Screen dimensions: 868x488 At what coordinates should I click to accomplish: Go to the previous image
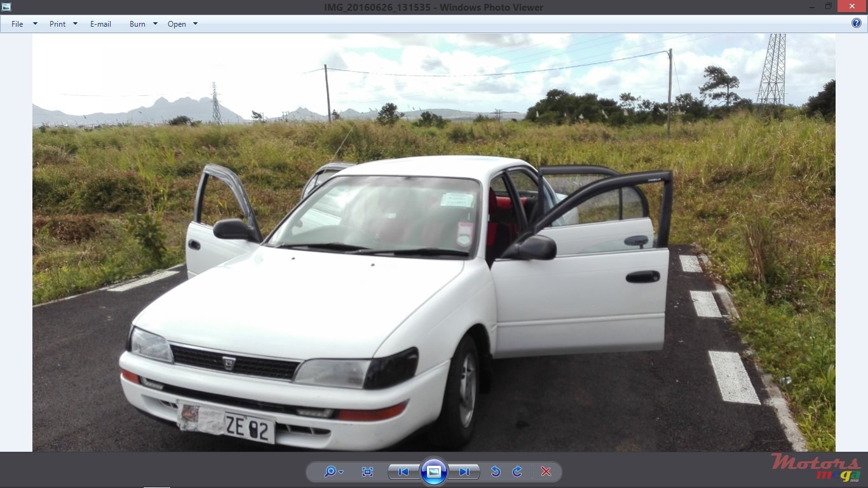402,471
